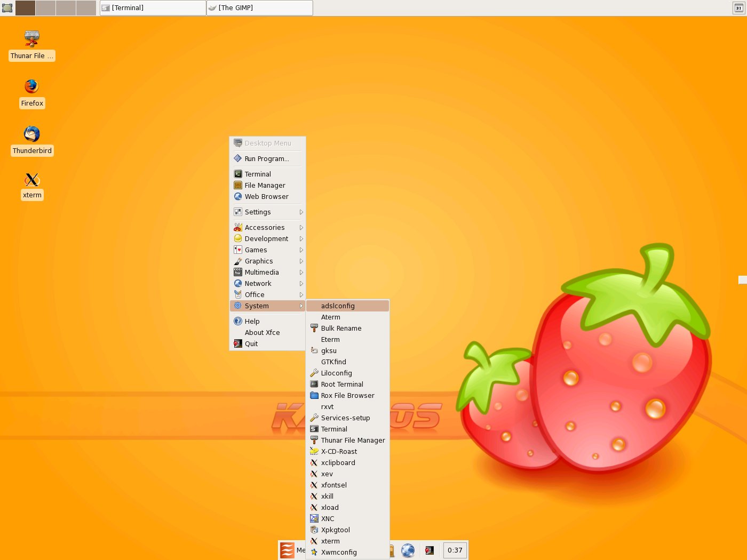
Task: Choose Run Program... in the desktop menu
Action: pos(267,159)
